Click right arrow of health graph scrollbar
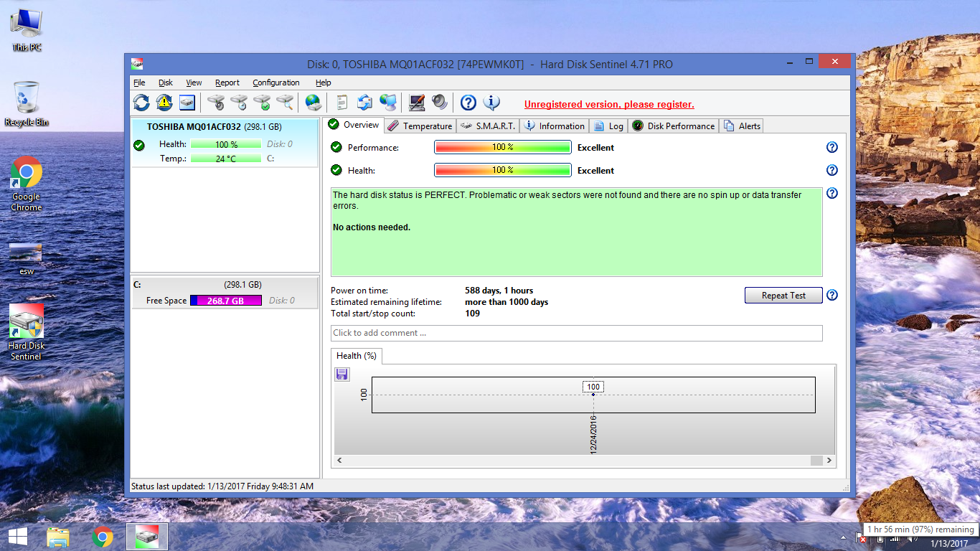 tap(829, 461)
